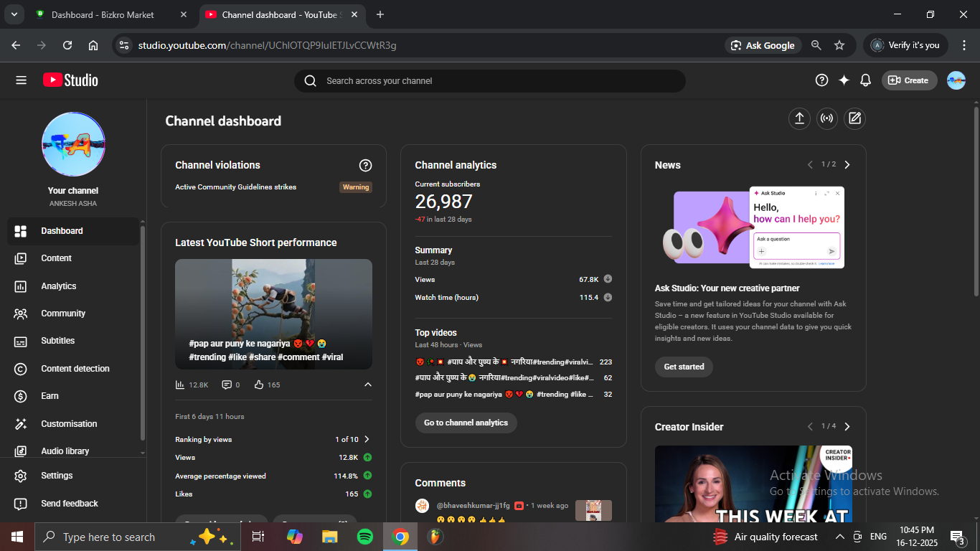Screen dimensions: 980x551
Task: Open Analytics in the sidebar
Action: (x=59, y=286)
